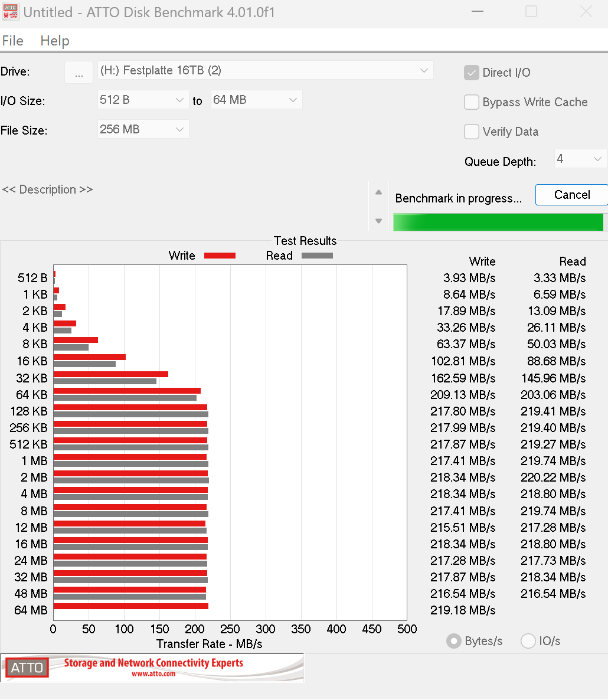Expand the Drive selection dropdown

pyautogui.click(x=265, y=70)
